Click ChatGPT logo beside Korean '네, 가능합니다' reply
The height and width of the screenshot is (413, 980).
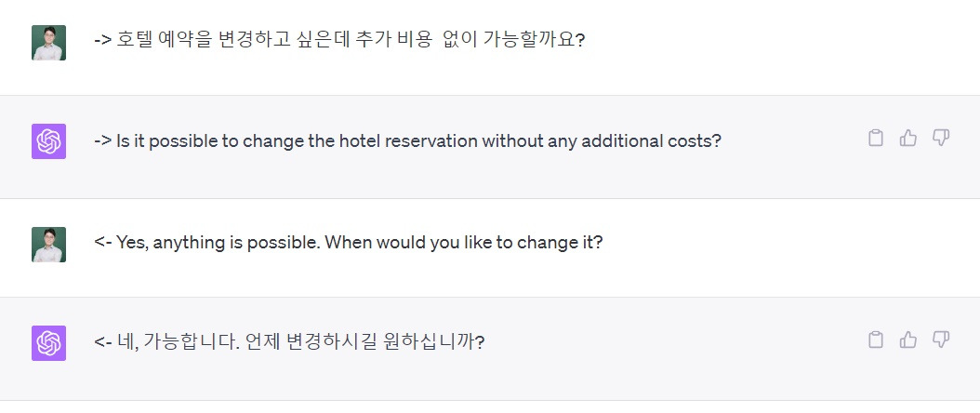[48, 342]
